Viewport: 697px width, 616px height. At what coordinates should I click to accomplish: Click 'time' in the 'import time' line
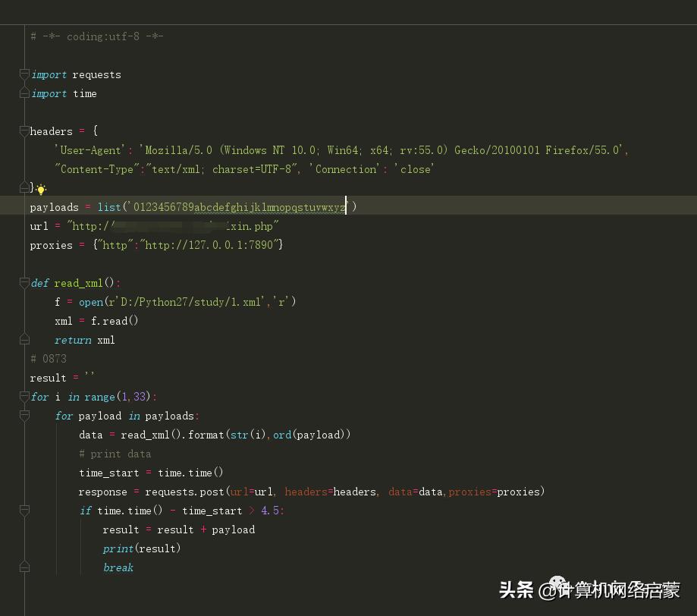(x=85, y=93)
